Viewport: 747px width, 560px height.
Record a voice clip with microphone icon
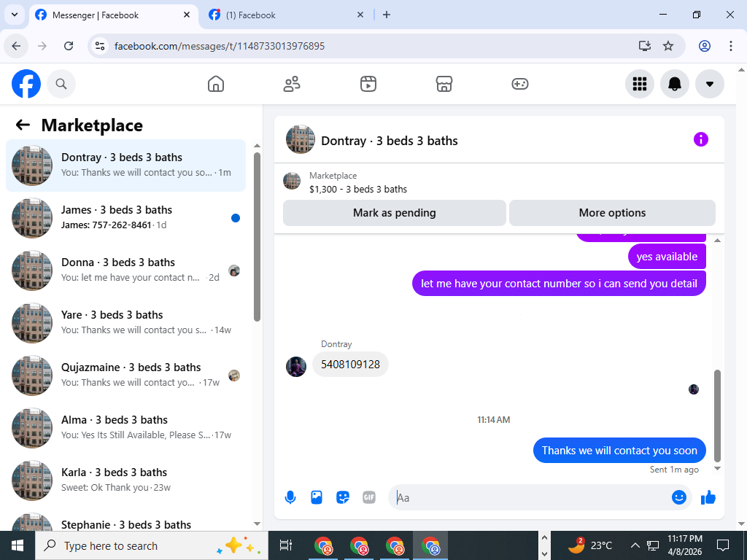tap(290, 497)
